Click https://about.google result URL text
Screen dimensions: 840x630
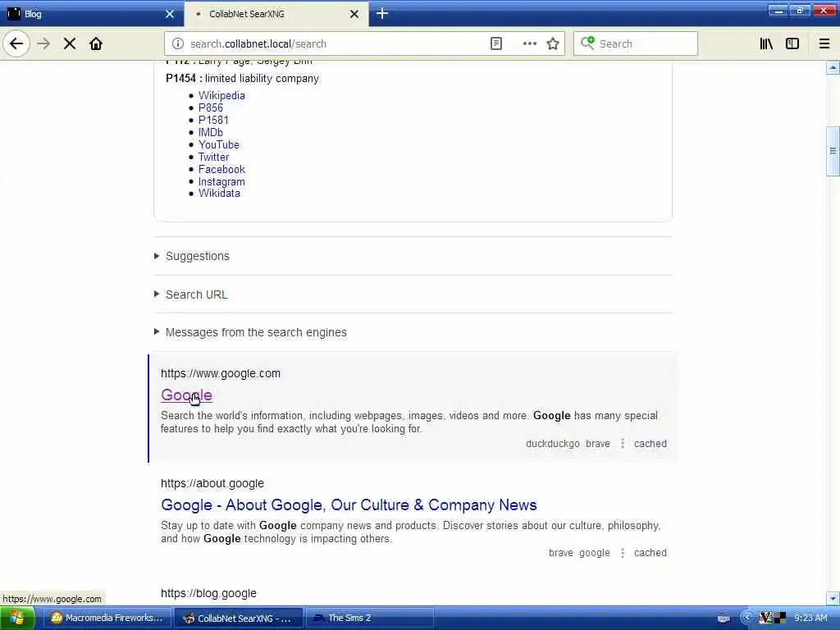[x=212, y=483]
